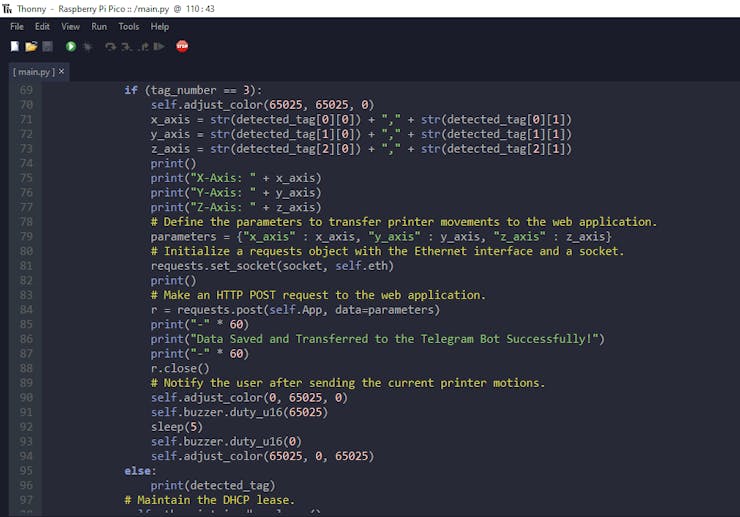Image resolution: width=740 pixels, height=517 pixels.
Task: Click the Thonny logo in the title bar
Action: click(x=7, y=8)
